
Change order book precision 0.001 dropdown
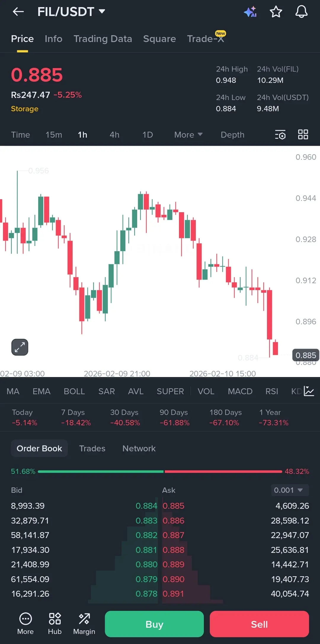290,490
